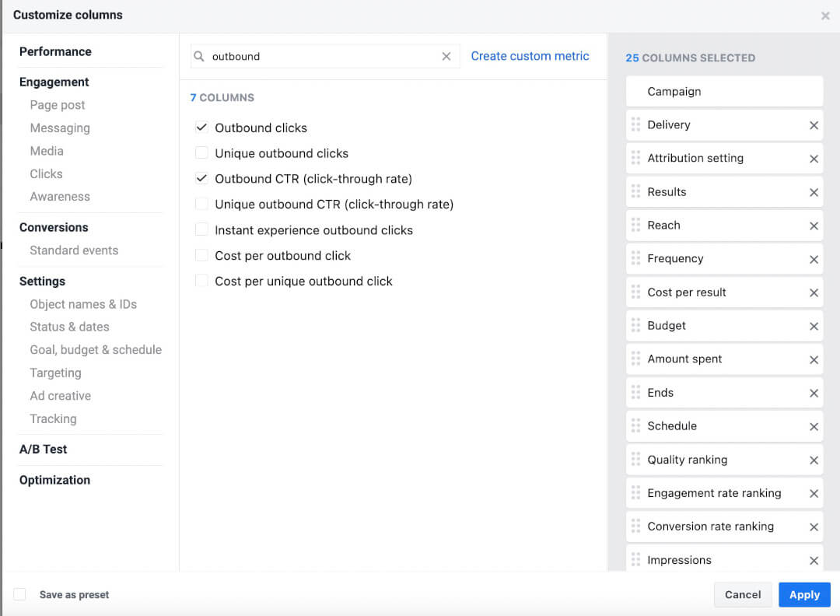Uncheck the Outbound clicks checkbox
The height and width of the screenshot is (616, 840).
(201, 128)
